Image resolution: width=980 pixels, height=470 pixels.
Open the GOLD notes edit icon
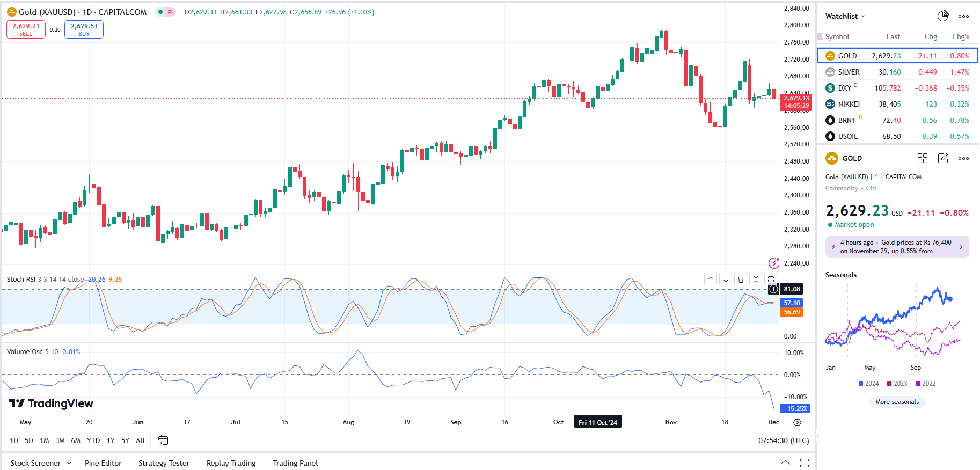(943, 158)
